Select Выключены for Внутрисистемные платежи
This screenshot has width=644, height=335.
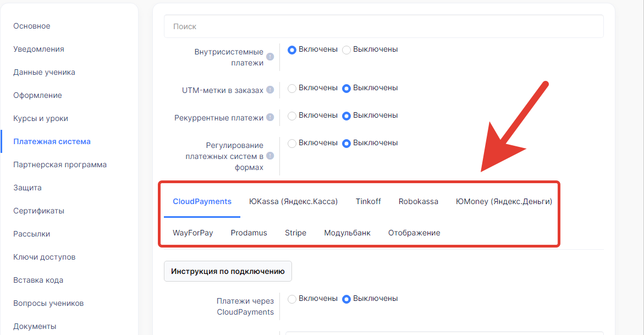click(x=346, y=50)
